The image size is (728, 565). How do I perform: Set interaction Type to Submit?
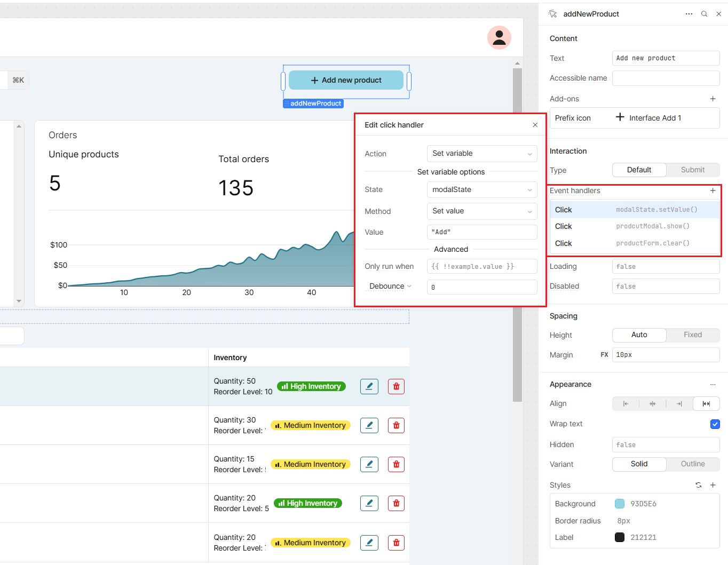(693, 170)
